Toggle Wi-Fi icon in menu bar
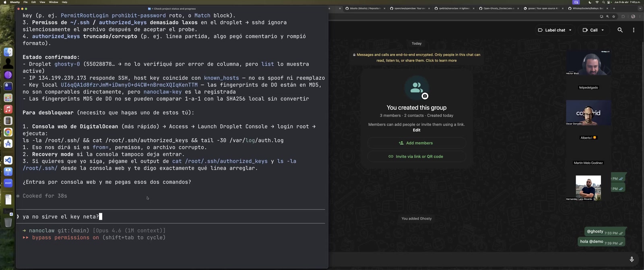This screenshot has width=644, height=270. tap(597, 2)
